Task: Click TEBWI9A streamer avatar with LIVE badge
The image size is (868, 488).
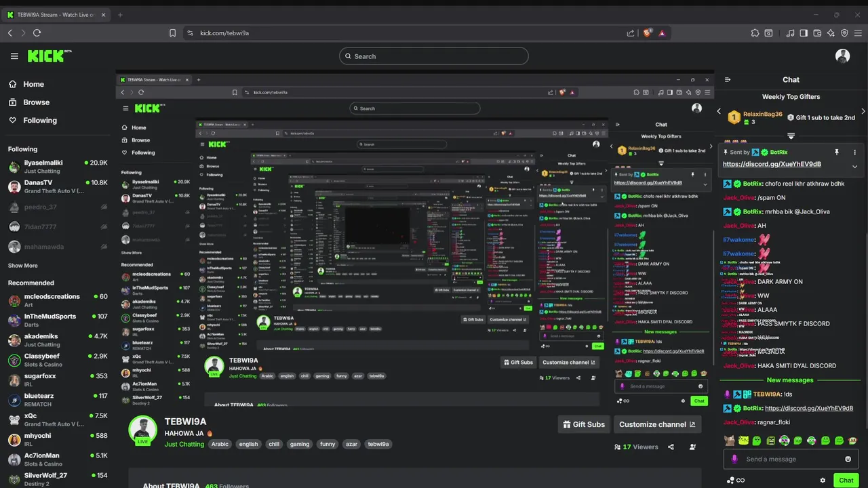Action: [x=142, y=431]
